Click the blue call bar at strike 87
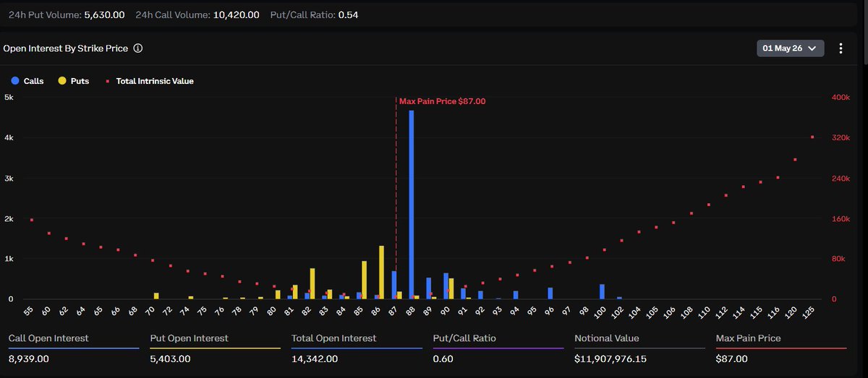 coord(394,285)
